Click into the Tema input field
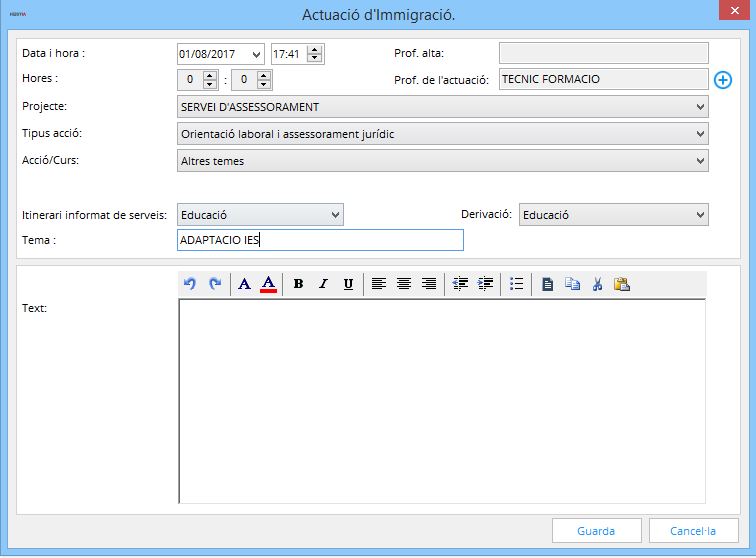This screenshot has width=756, height=558. pyautogui.click(x=319, y=240)
